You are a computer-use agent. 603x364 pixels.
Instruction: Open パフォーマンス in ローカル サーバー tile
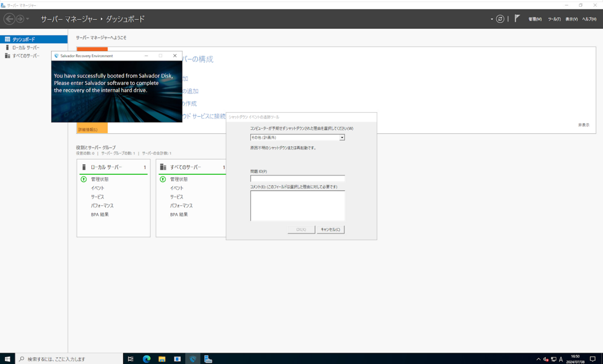102,206
